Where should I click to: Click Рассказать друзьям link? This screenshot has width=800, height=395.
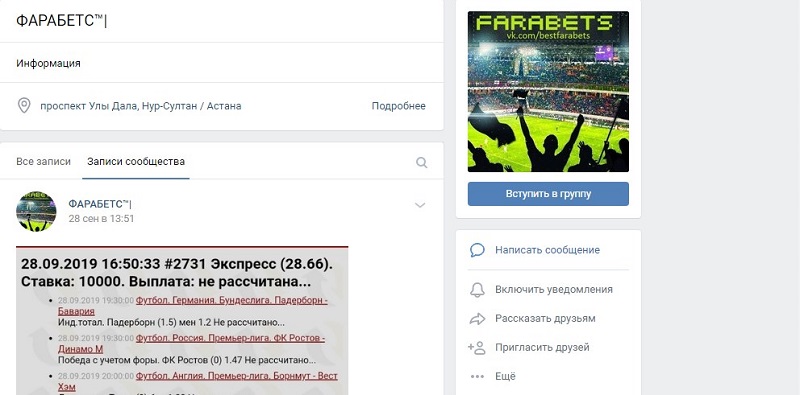point(545,318)
